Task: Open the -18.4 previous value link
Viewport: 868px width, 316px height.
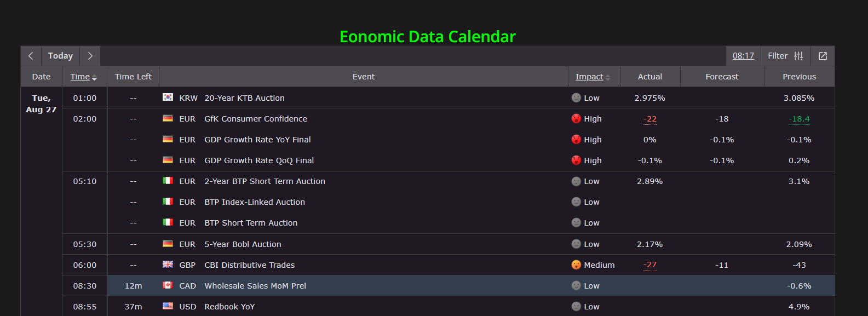Action: pyautogui.click(x=799, y=118)
